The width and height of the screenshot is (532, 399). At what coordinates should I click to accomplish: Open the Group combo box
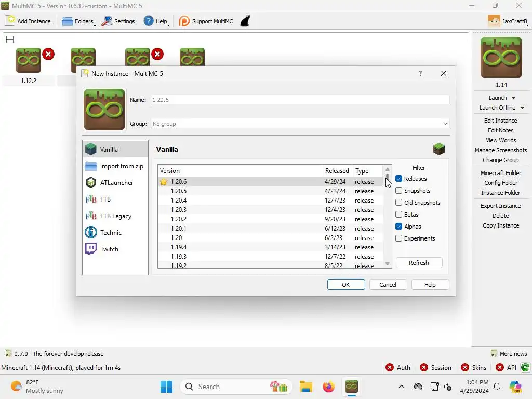pyautogui.click(x=300, y=124)
